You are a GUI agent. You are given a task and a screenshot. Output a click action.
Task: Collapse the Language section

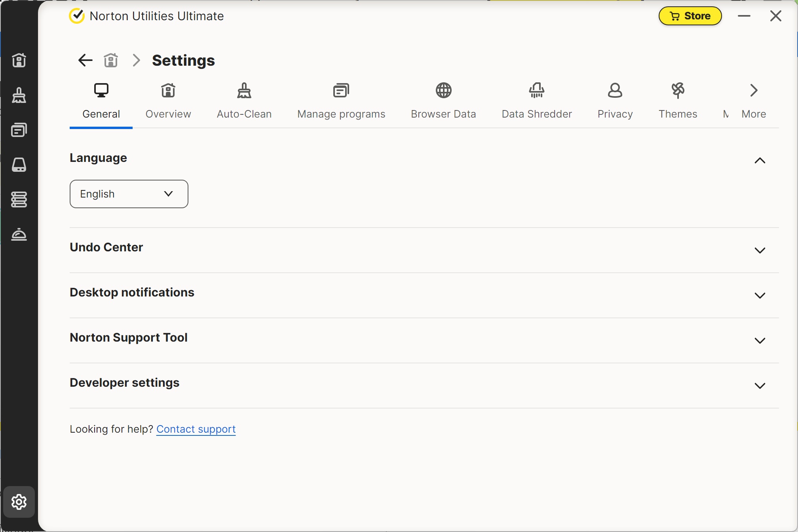[x=760, y=160]
